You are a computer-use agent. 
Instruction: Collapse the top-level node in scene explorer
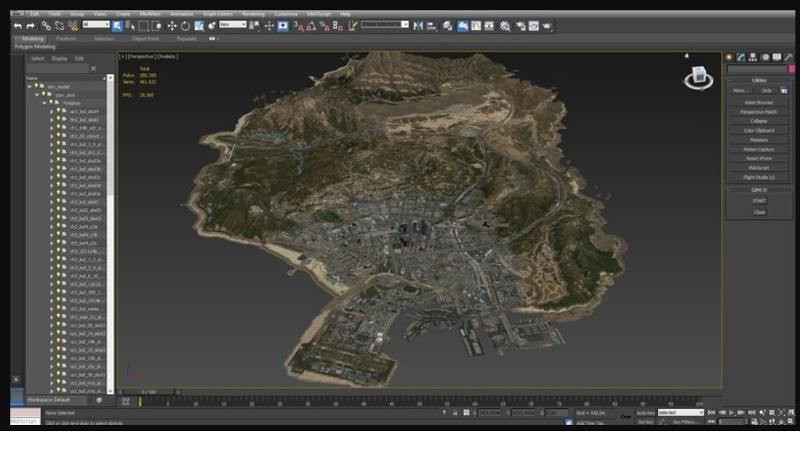(x=30, y=86)
